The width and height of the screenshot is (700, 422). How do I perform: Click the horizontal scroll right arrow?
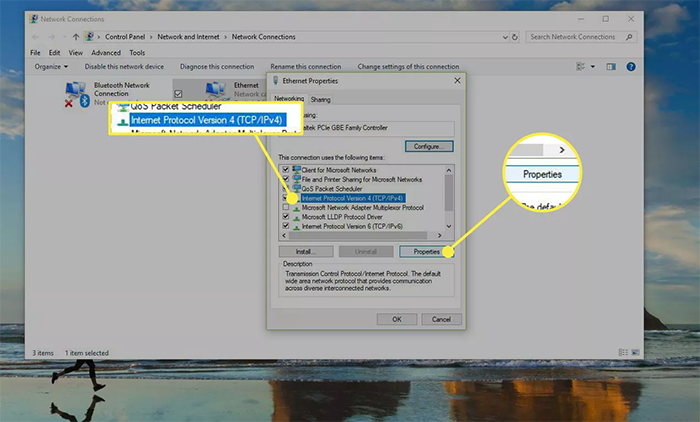pyautogui.click(x=440, y=235)
